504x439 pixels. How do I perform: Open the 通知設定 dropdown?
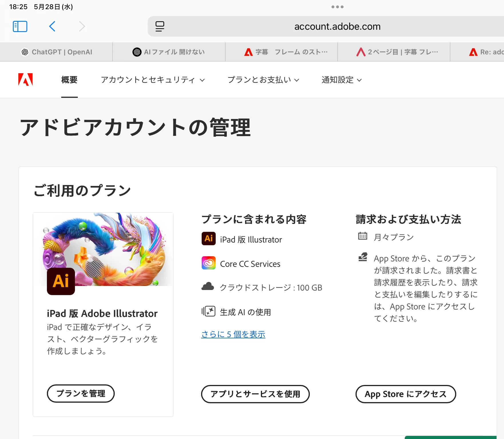[x=342, y=80]
